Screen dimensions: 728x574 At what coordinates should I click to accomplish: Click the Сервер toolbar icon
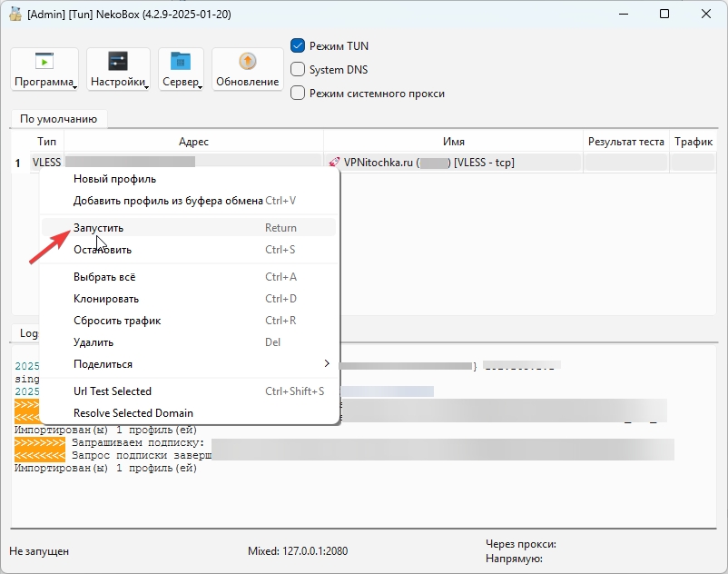click(181, 62)
